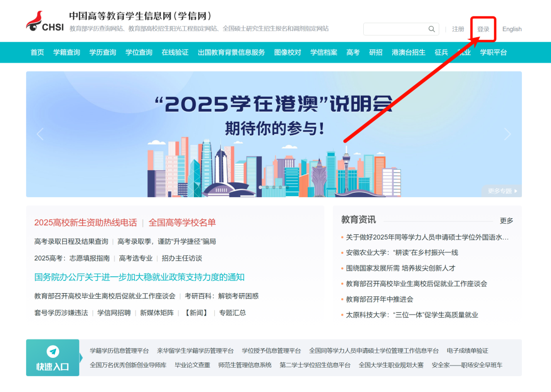
Task: Switch language to English
Action: pos(512,29)
